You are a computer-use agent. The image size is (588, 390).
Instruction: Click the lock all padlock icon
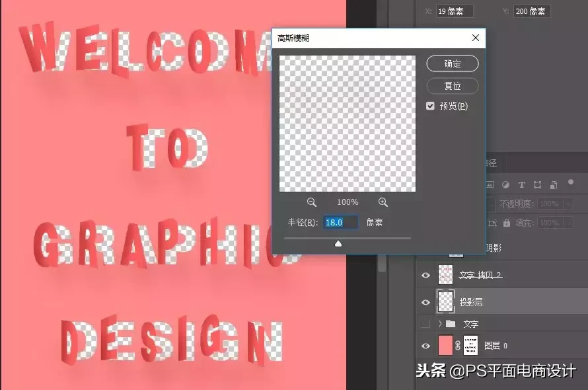coord(507,223)
